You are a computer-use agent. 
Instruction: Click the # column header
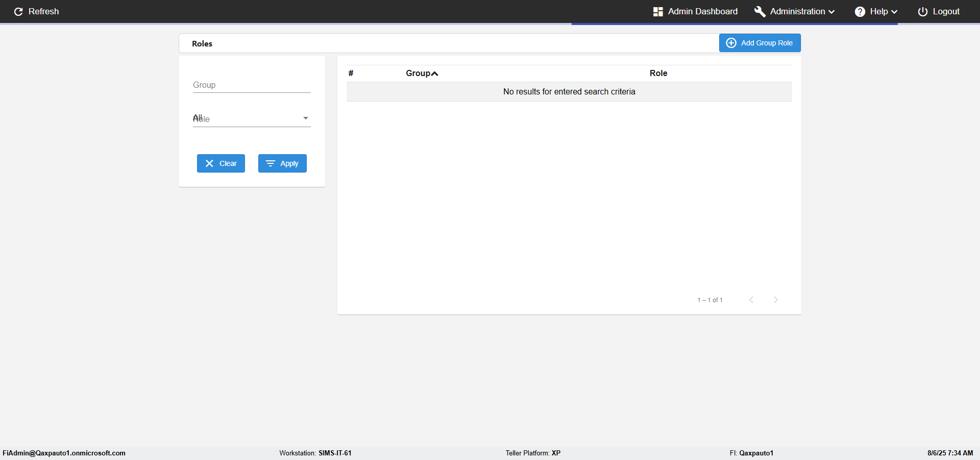coord(351,73)
